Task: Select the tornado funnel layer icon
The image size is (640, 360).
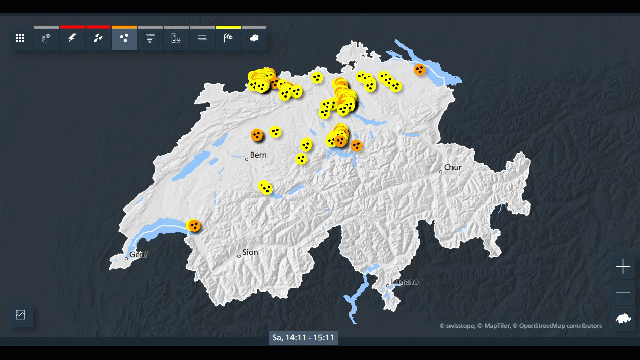Action: click(150, 38)
